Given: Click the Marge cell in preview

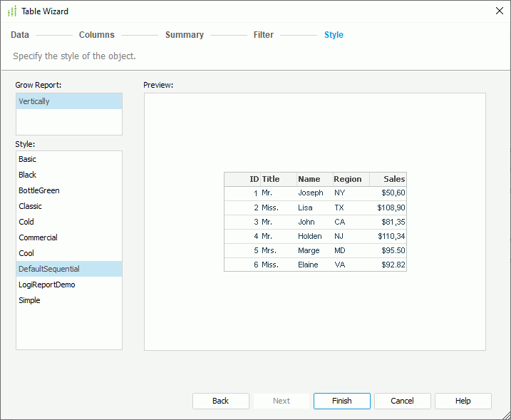Looking at the screenshot, I should tap(309, 250).
